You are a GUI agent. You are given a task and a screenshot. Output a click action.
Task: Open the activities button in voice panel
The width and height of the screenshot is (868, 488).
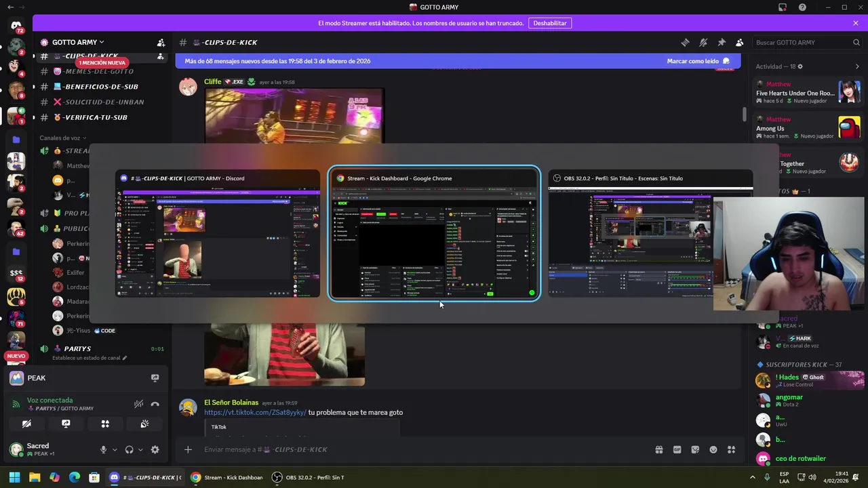coord(105,424)
